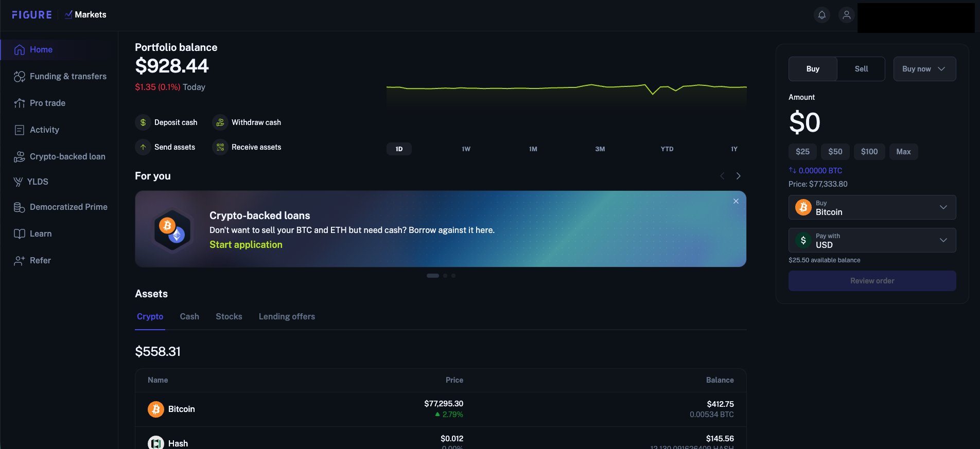Screen dimensions: 980x449
Task: Click the Activity sidebar icon
Action: (20, 130)
